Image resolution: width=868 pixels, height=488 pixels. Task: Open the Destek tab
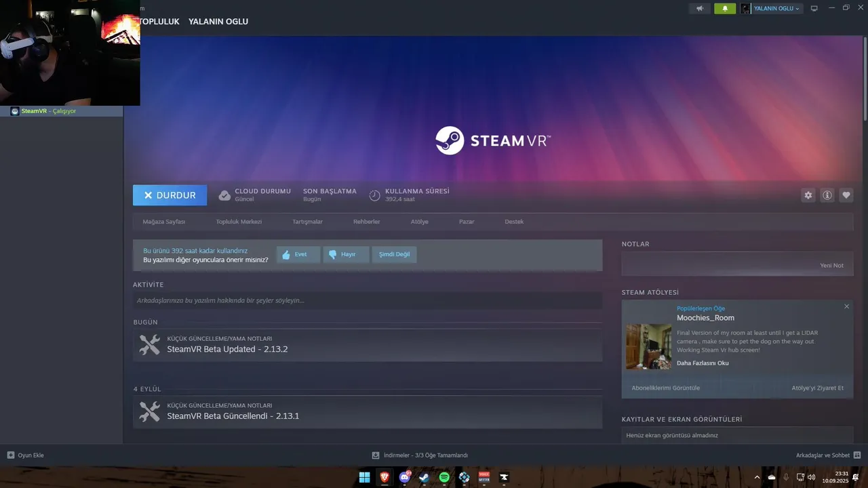[x=514, y=222]
